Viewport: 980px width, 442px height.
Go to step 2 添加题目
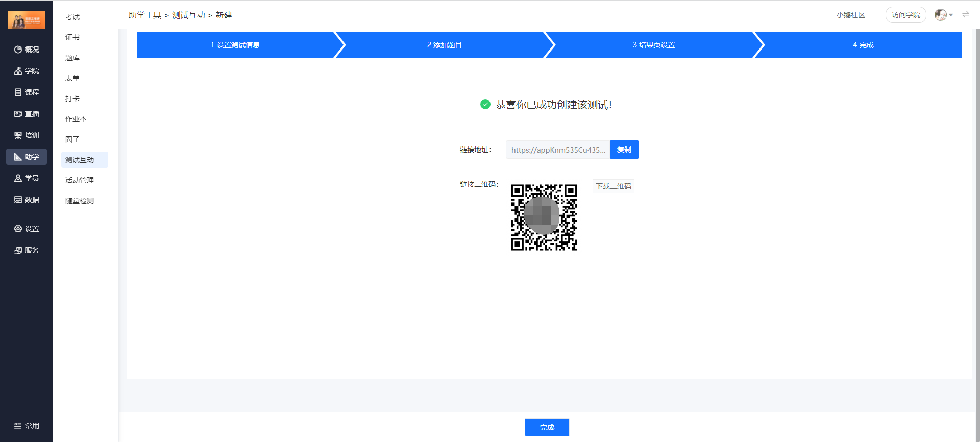point(445,45)
